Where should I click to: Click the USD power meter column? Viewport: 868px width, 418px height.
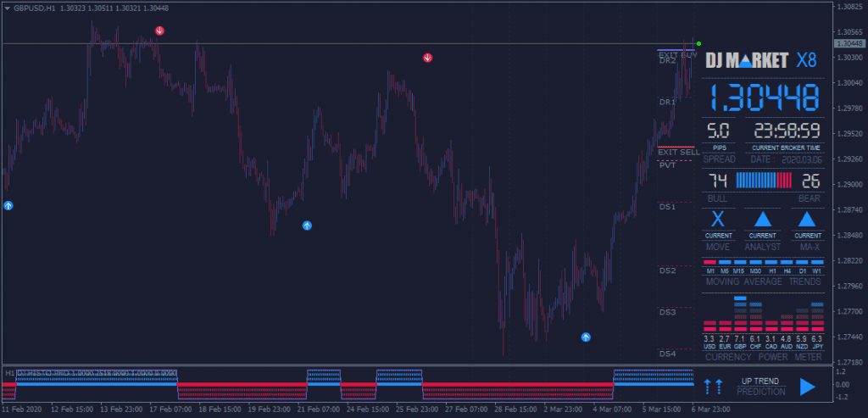point(709,326)
